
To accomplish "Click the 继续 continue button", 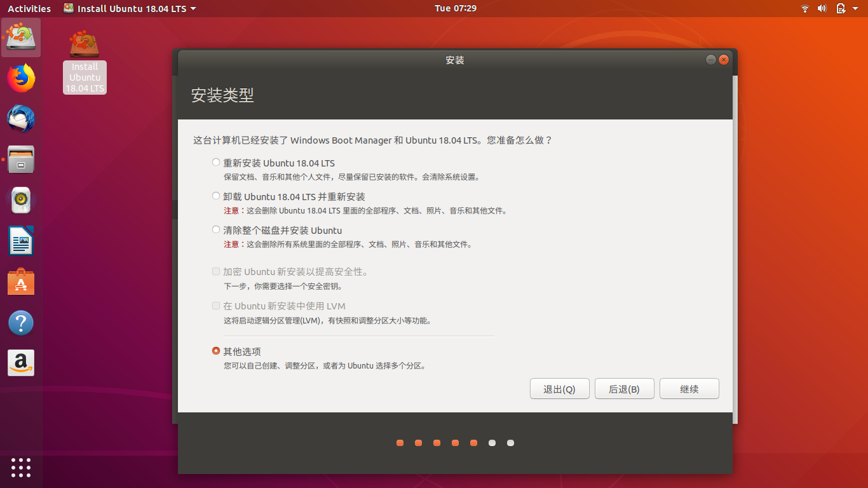I will click(689, 389).
